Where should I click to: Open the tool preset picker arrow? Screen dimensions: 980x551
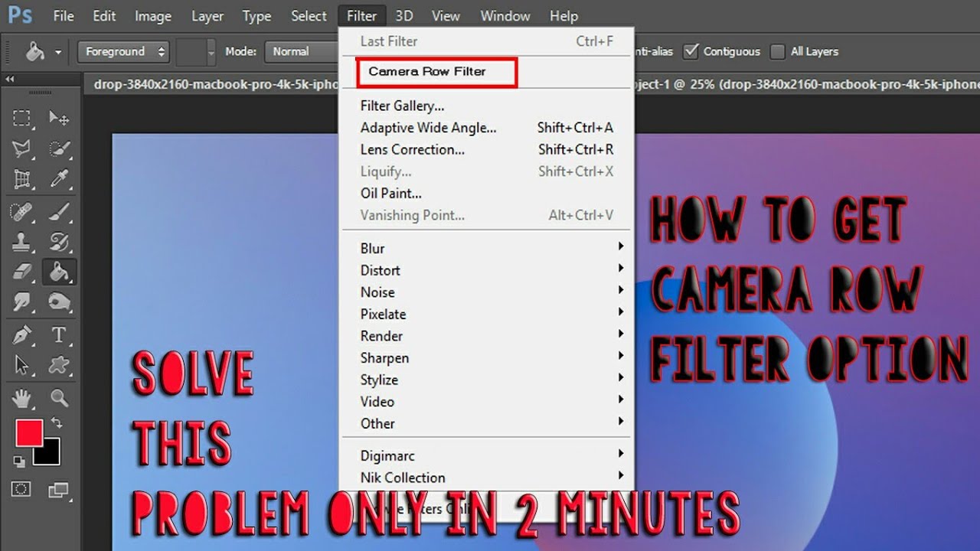[x=58, y=52]
